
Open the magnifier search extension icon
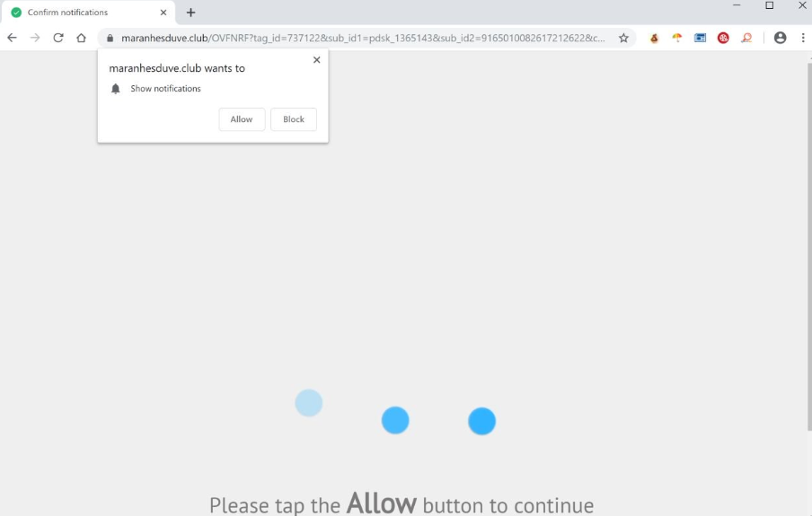click(746, 38)
